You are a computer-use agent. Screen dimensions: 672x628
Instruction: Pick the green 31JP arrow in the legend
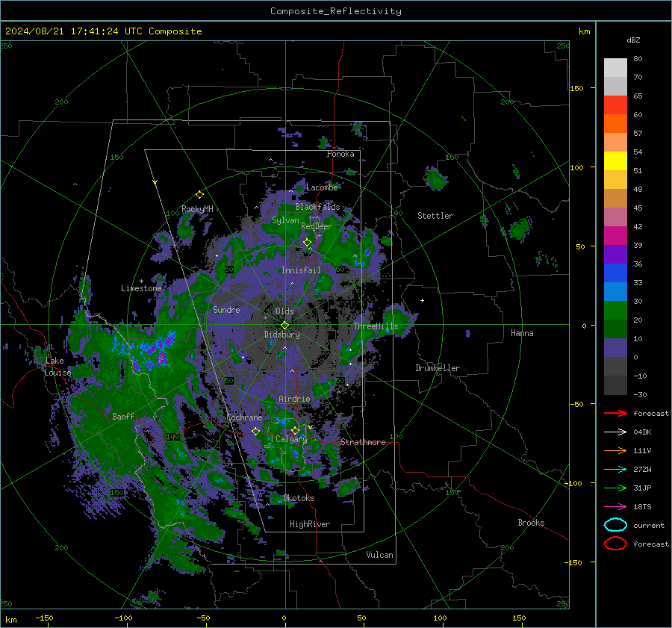coord(615,488)
